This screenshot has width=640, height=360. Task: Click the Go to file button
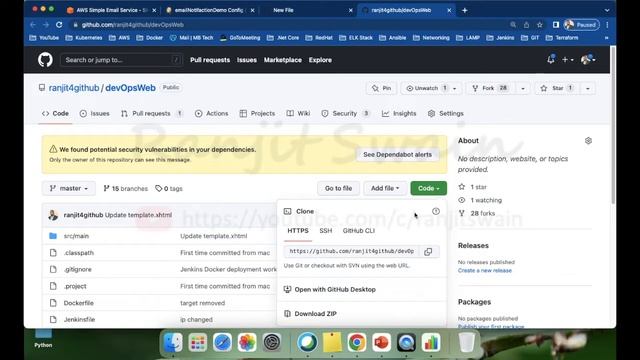(338, 188)
